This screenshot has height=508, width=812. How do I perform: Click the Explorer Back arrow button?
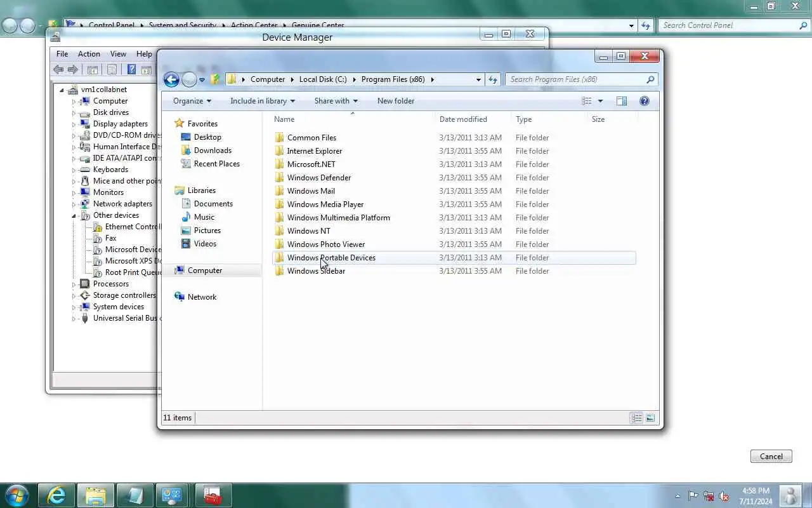(x=171, y=79)
